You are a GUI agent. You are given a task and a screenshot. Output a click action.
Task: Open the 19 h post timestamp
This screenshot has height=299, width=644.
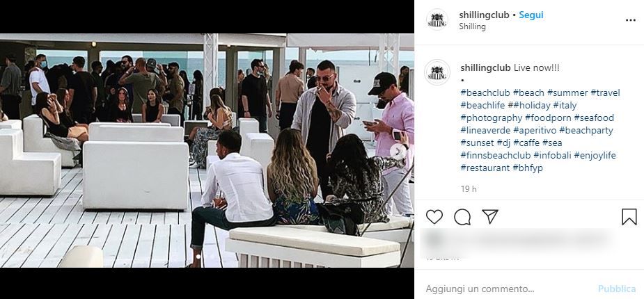[469, 189]
